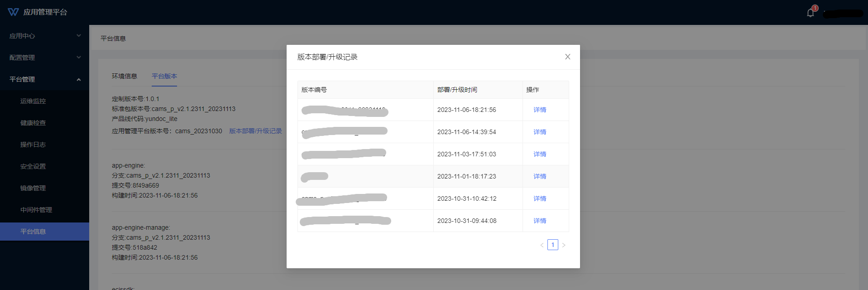Open 健康检查 in the sidebar
Viewport: 868px width, 290px height.
click(x=33, y=123)
